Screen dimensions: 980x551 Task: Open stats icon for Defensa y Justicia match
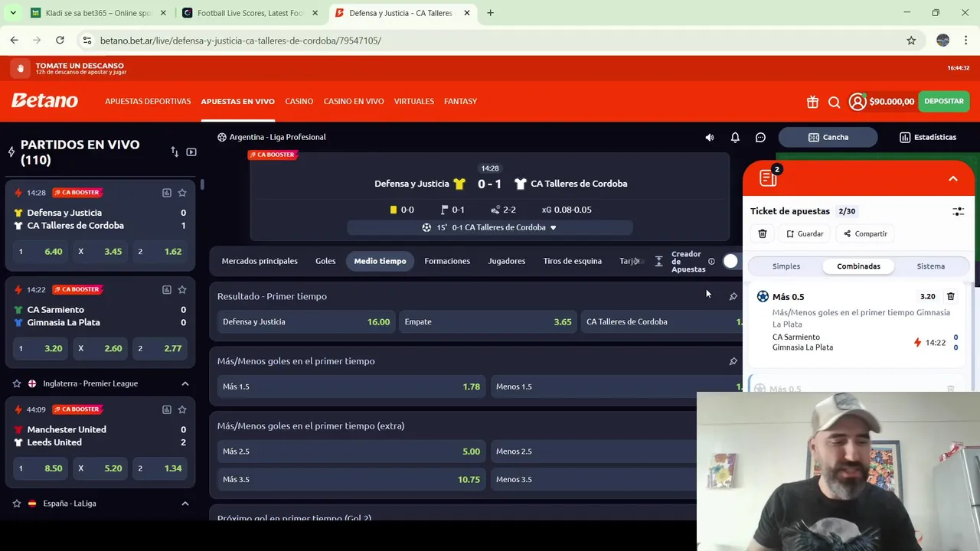click(x=166, y=193)
